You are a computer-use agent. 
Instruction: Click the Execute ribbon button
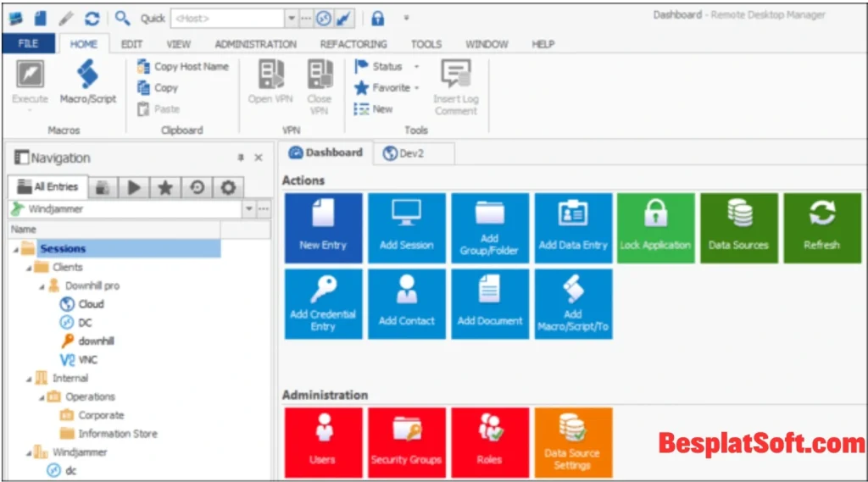click(x=30, y=84)
